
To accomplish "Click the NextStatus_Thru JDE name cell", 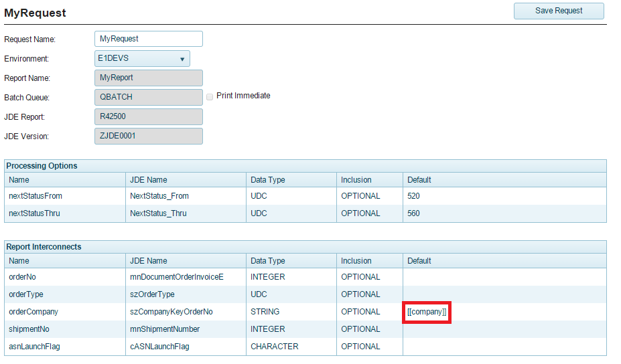I will click(158, 213).
